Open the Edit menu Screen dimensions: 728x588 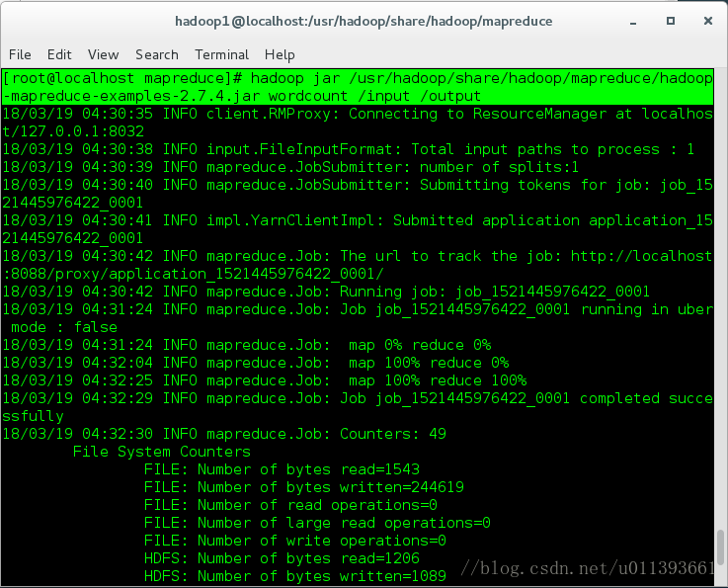click(x=59, y=54)
